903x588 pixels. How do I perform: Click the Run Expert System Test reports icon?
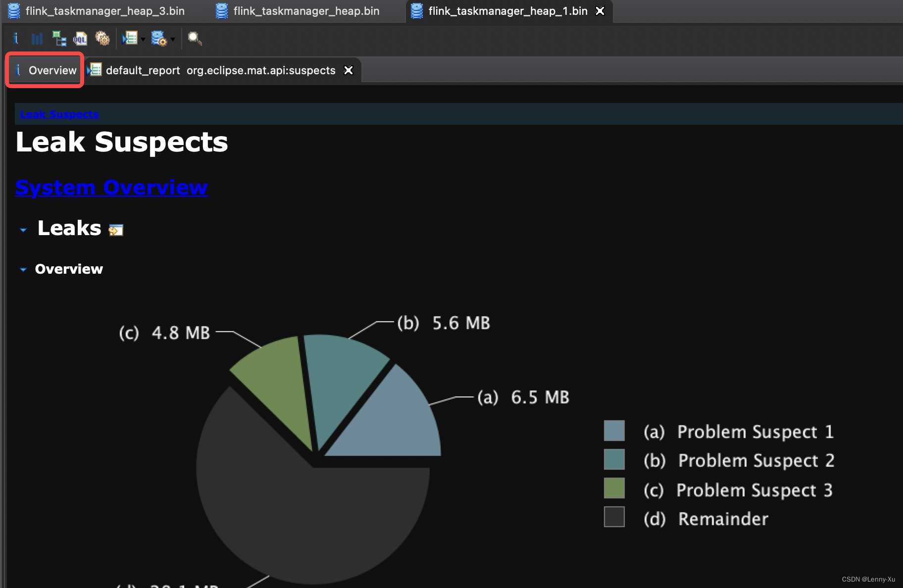(130, 38)
